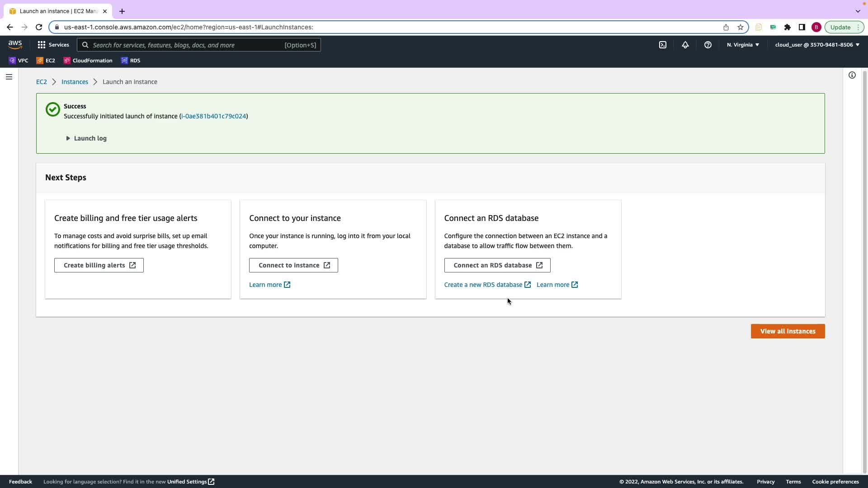Go to Instances breadcrumb link

(75, 82)
